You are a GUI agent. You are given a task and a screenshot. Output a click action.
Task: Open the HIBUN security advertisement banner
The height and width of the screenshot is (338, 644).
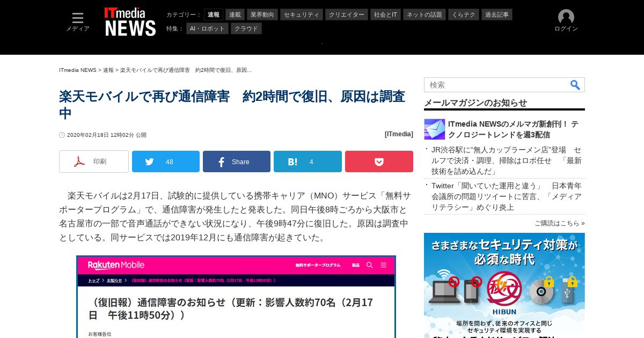pyautogui.click(x=504, y=285)
